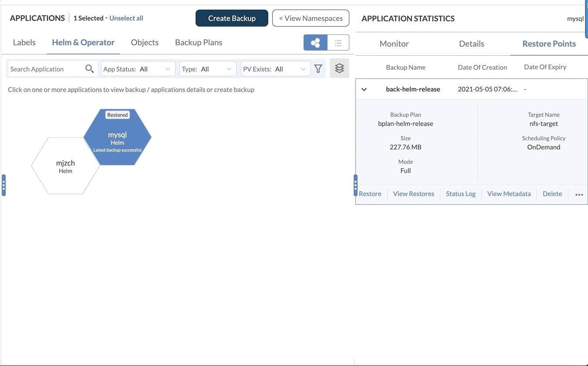Image resolution: width=588 pixels, height=366 pixels.
Task: Click the search magnifier icon
Action: click(89, 69)
